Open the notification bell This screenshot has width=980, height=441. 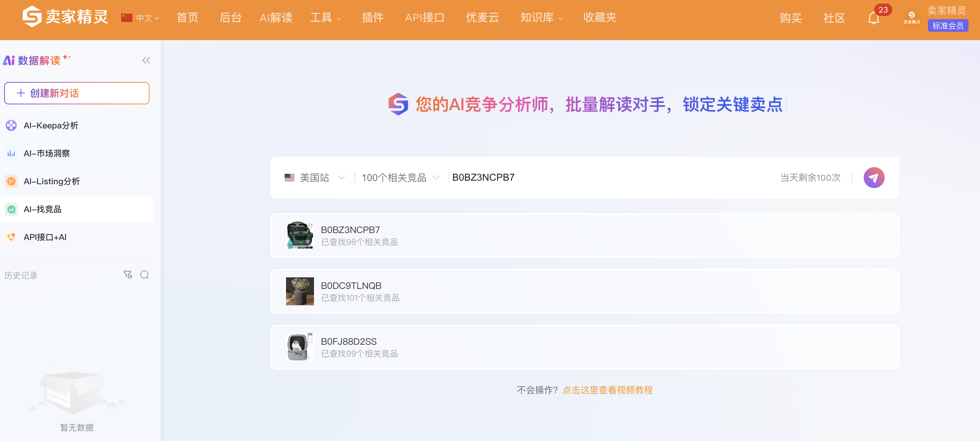(873, 18)
